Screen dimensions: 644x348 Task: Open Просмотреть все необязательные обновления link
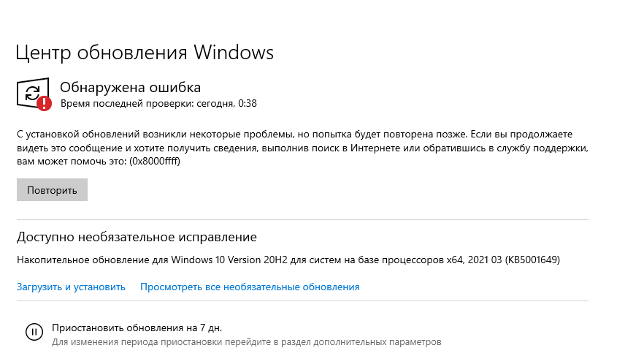click(250, 287)
